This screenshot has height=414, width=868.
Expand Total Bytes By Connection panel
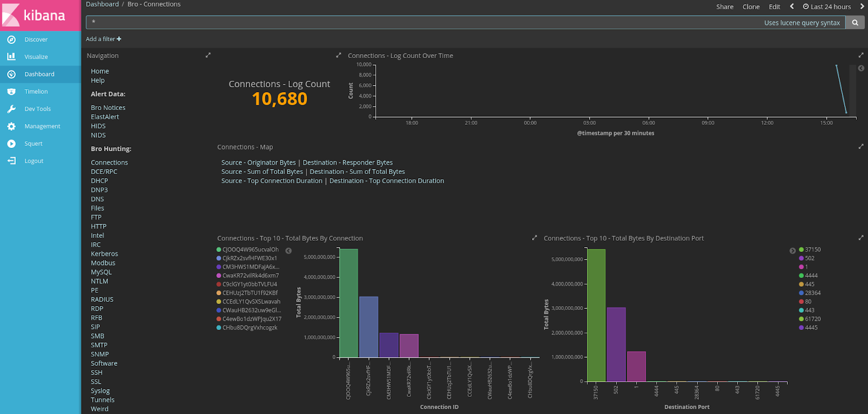tap(534, 238)
